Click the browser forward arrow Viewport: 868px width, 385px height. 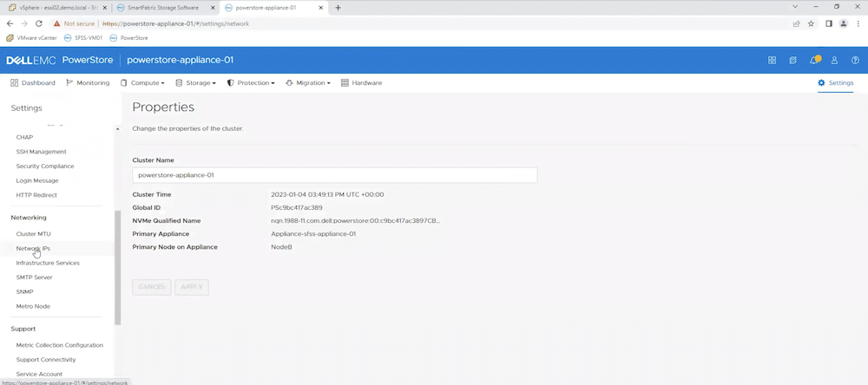click(24, 23)
